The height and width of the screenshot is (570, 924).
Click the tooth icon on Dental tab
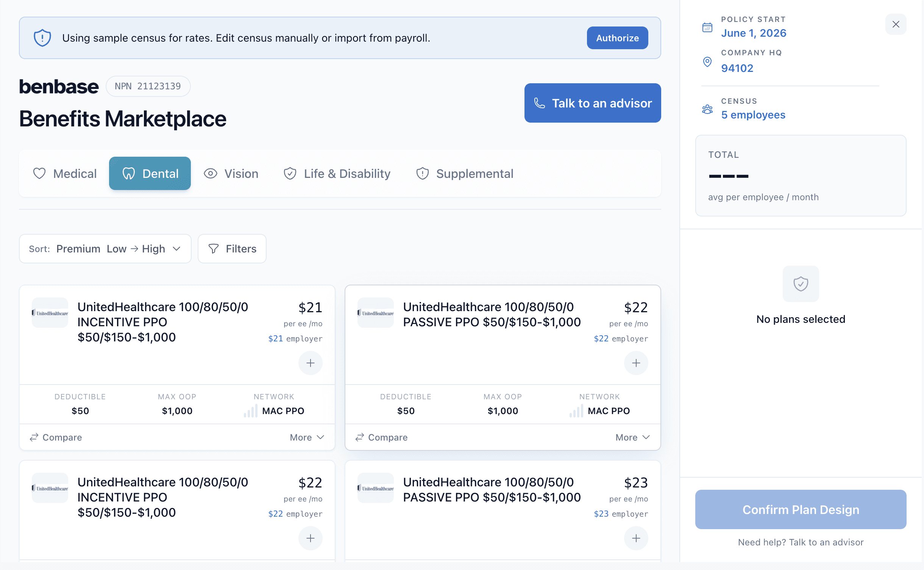[129, 173]
